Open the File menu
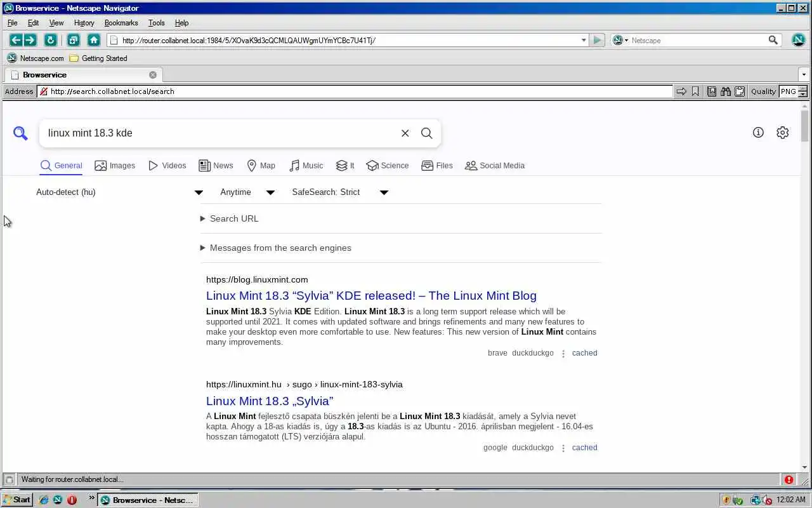 (x=12, y=23)
